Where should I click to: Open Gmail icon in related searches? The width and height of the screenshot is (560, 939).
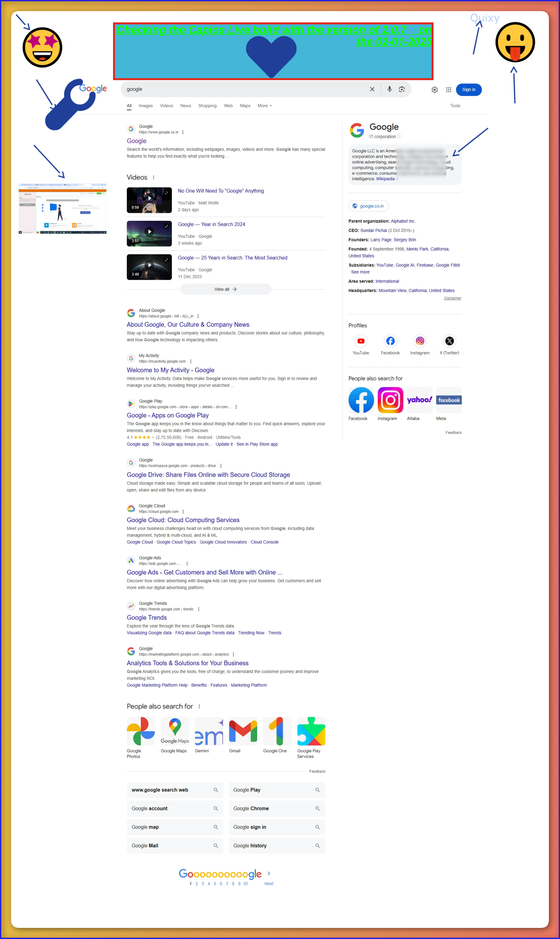pyautogui.click(x=243, y=731)
